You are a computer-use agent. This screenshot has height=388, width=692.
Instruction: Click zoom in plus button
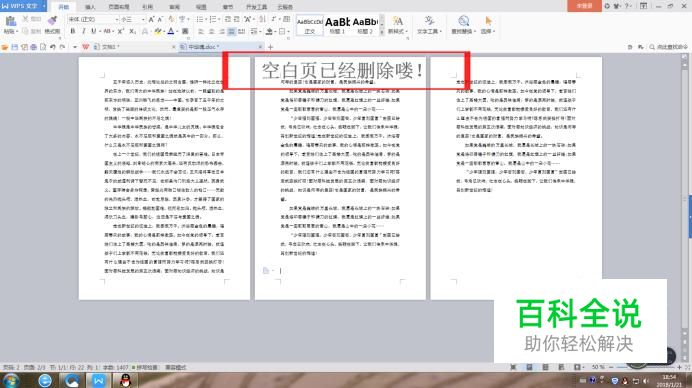679,367
